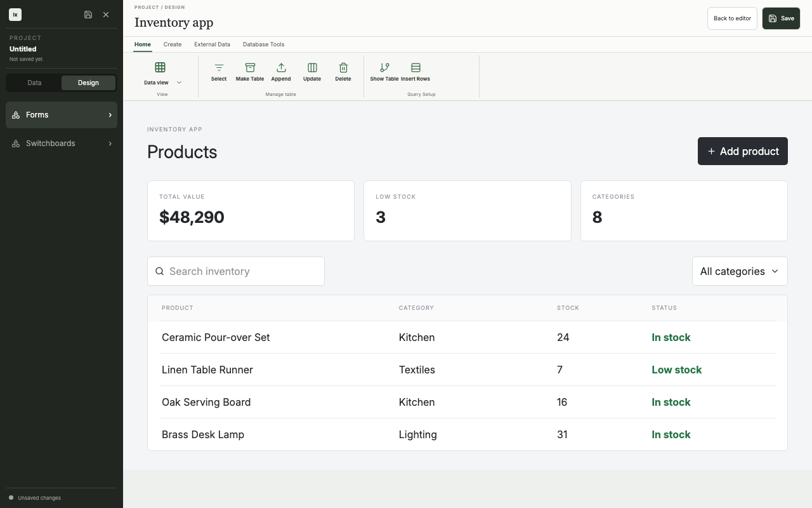This screenshot has width=812, height=508.
Task: Click the Update query tool
Action: (x=312, y=72)
